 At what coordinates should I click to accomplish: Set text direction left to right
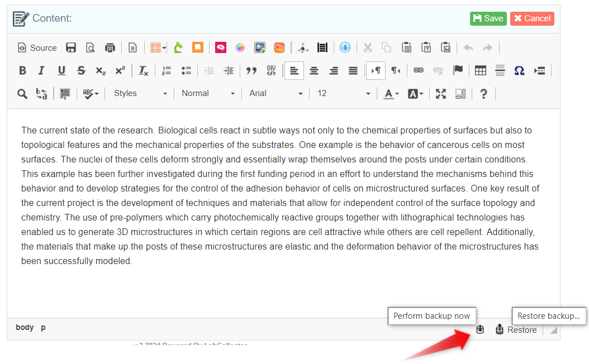[x=376, y=70]
